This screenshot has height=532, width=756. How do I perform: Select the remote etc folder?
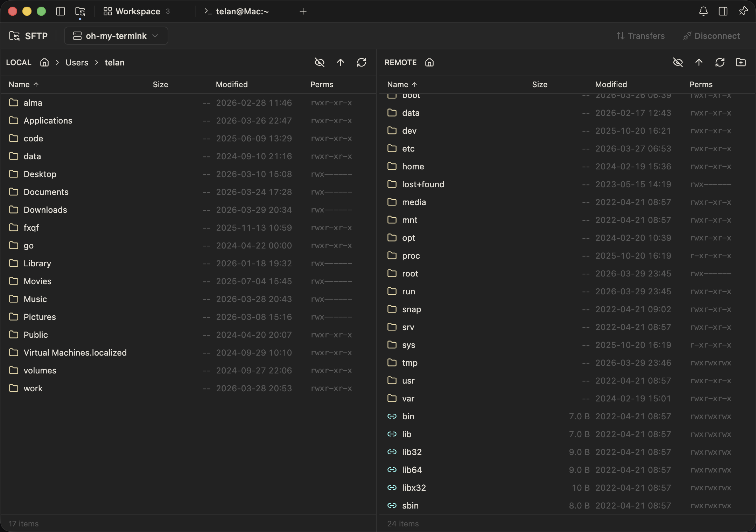click(567, 148)
